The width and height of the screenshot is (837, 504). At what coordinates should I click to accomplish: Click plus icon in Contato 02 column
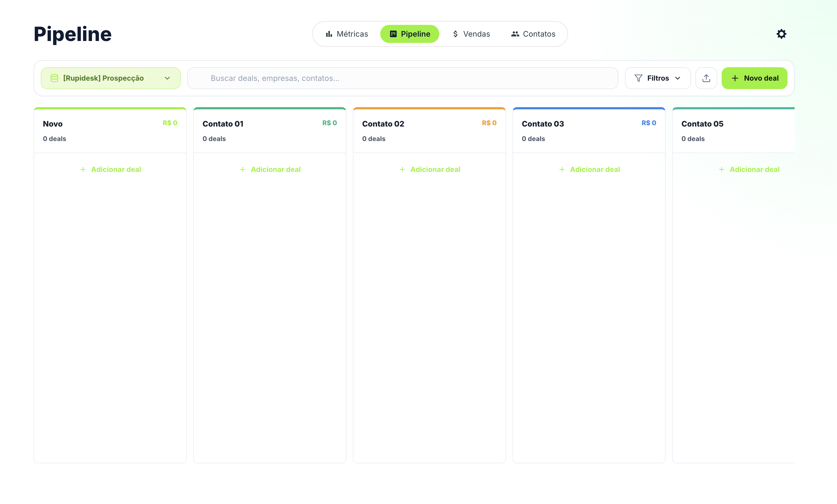tap(402, 169)
